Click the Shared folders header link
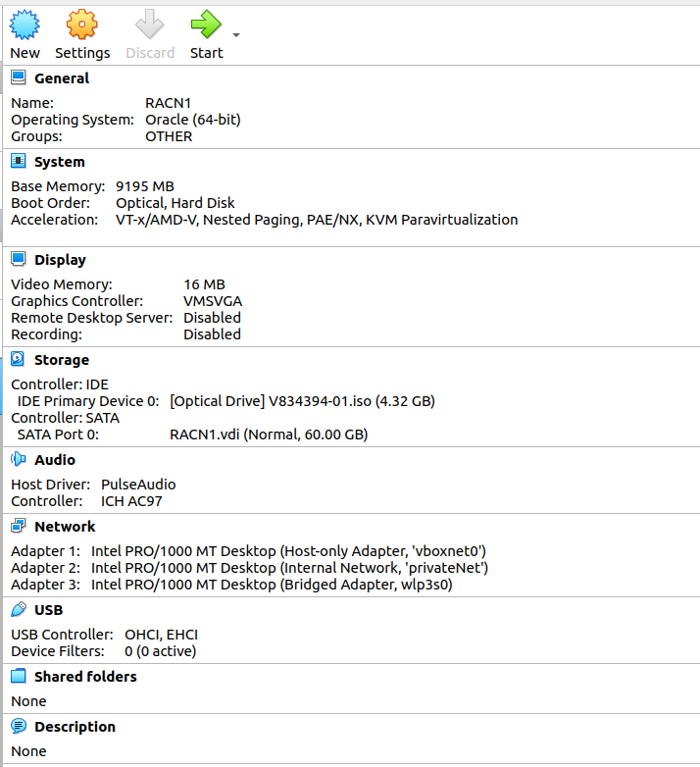Image resolution: width=700 pixels, height=767 pixels. [85, 677]
